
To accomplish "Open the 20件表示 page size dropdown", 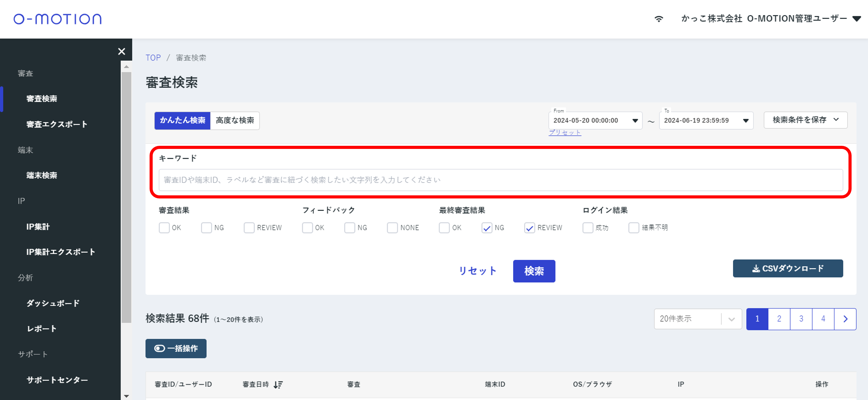I will tap(697, 319).
